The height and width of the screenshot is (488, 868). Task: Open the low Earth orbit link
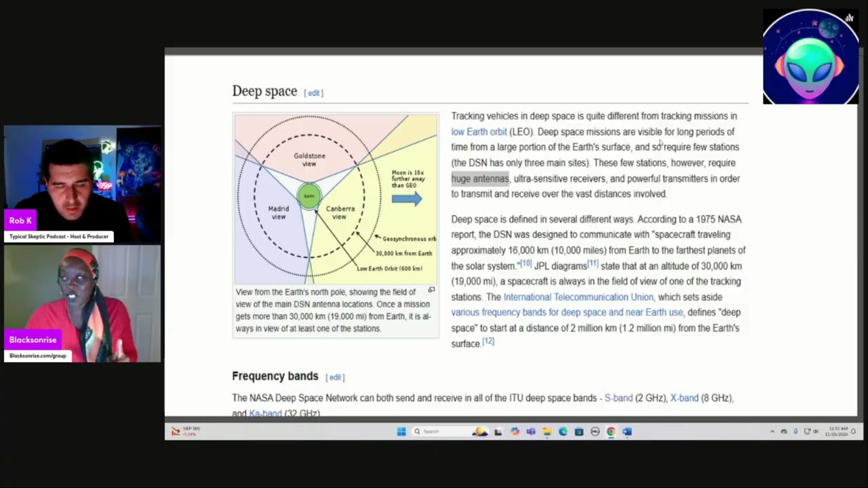479,131
